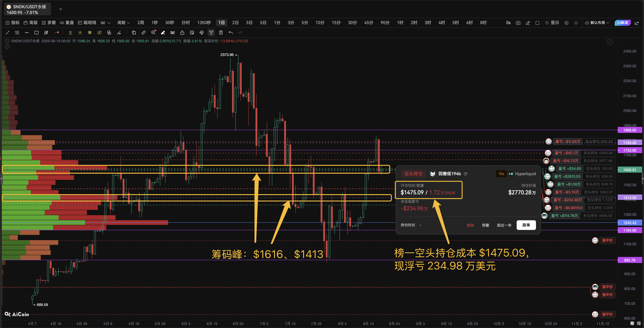Switch to the 3日 timeframe
The width and height of the screenshot is (644, 328).
click(249, 23)
